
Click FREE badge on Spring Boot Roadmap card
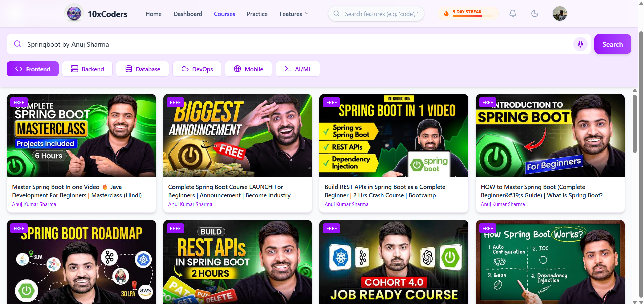click(19, 228)
